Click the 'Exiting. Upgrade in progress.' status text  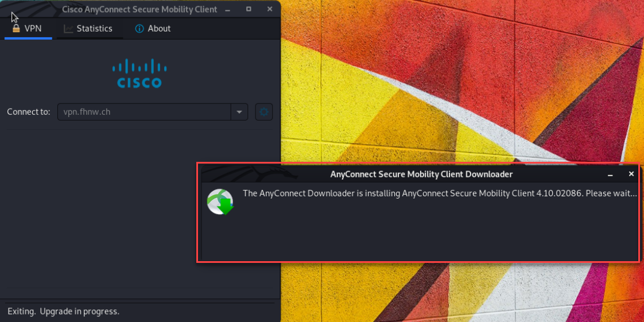[x=63, y=311]
